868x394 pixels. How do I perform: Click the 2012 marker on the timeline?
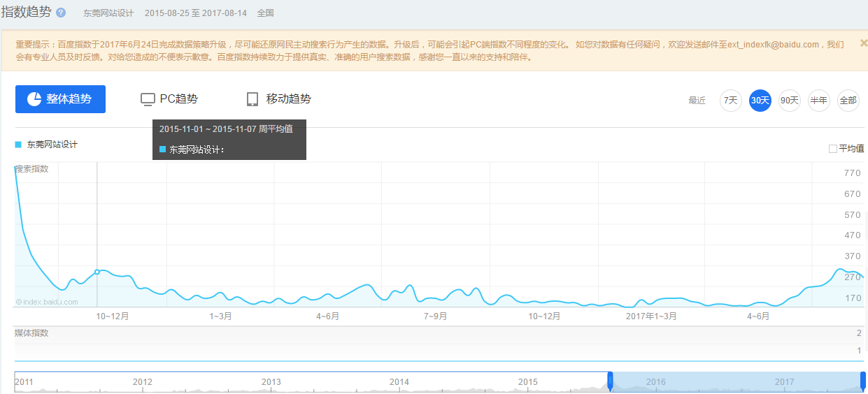pos(143,382)
